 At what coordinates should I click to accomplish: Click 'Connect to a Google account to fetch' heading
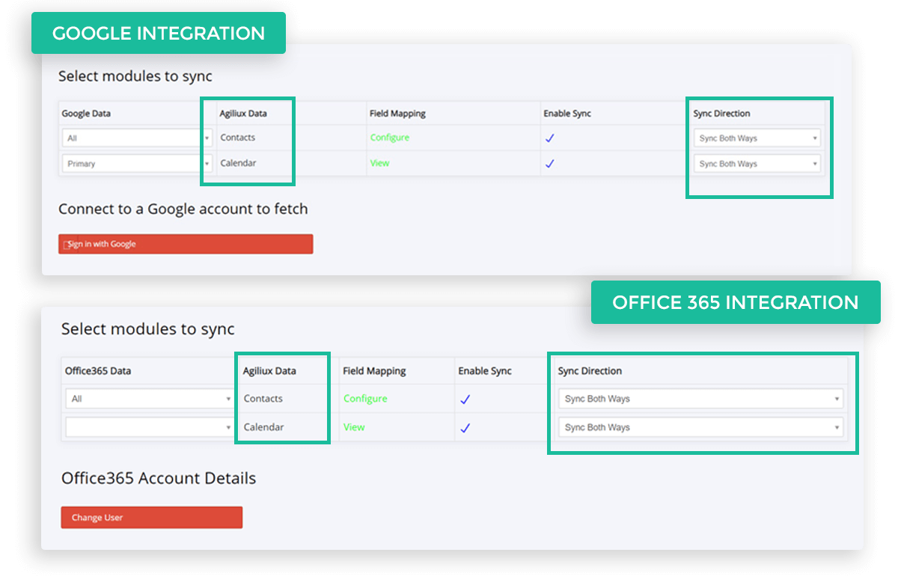pos(183,209)
